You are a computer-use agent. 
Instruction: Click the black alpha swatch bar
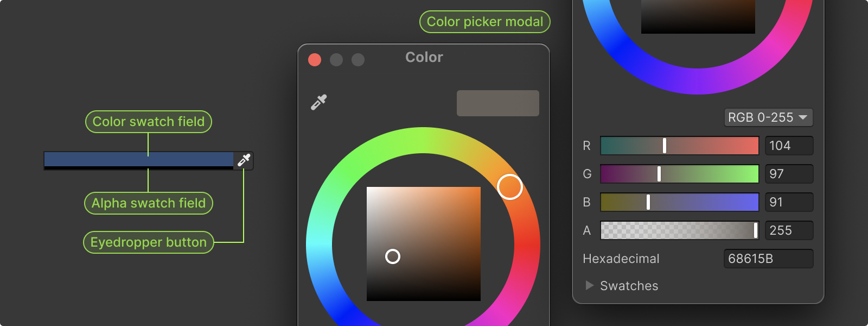point(138,168)
